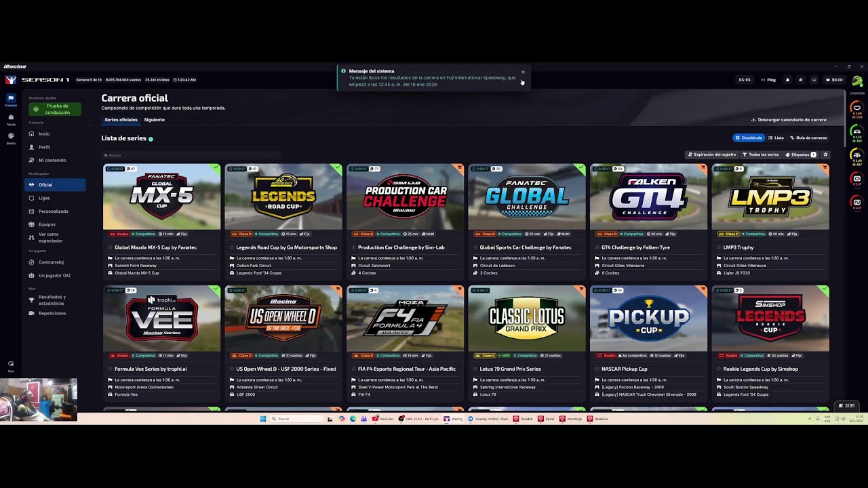Open the standings taskbar item
Screen dimensions: 868x488
[571, 419]
